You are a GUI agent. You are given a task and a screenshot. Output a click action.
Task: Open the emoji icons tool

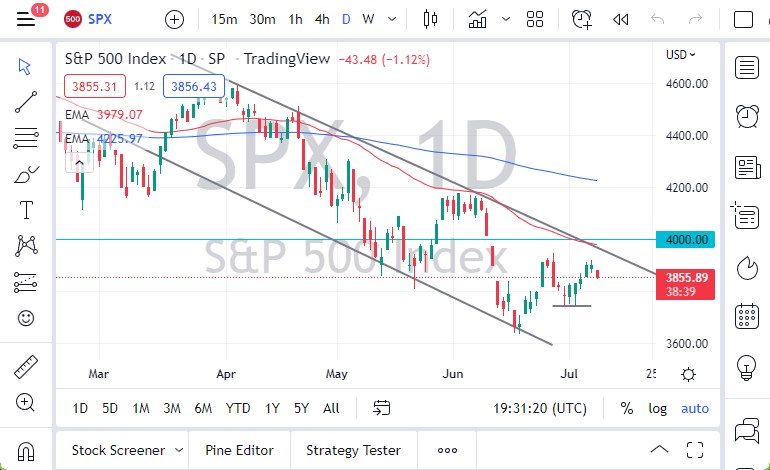click(26, 319)
